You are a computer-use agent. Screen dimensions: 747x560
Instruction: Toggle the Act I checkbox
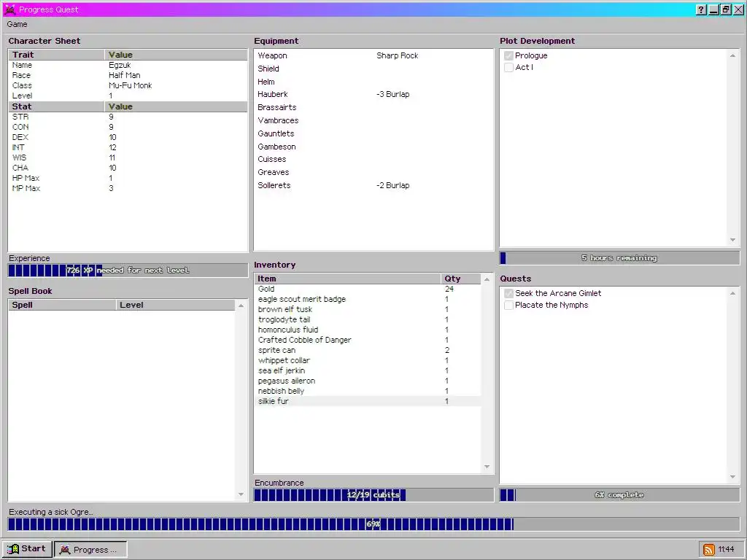coord(508,68)
